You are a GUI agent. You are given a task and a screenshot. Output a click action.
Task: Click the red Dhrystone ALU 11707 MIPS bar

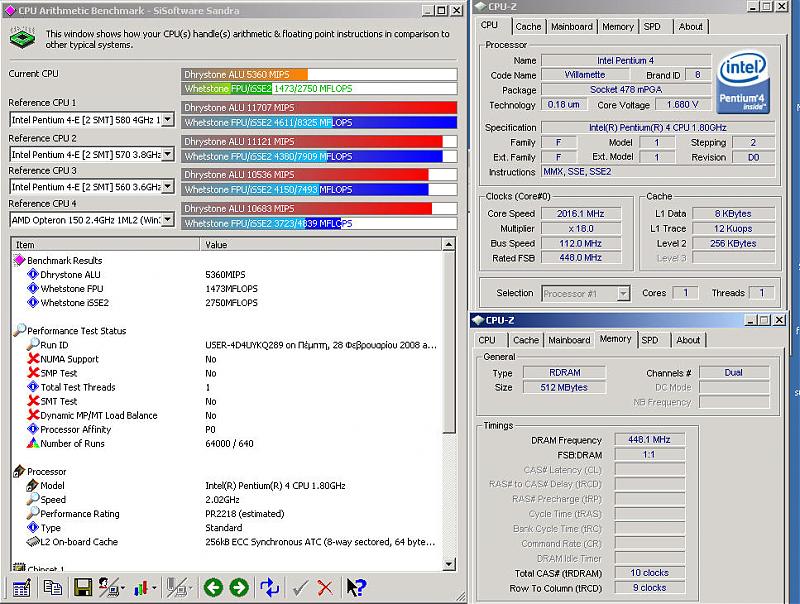coord(319,108)
